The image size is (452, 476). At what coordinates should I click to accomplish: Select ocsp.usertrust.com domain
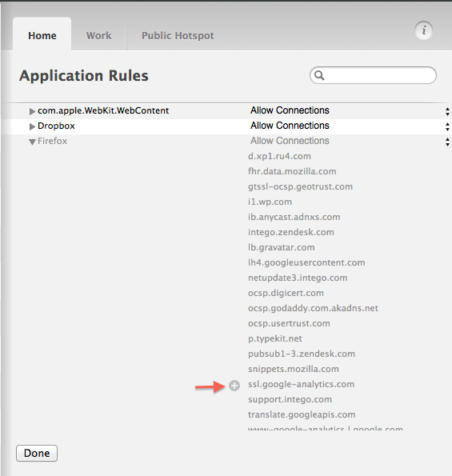[289, 323]
